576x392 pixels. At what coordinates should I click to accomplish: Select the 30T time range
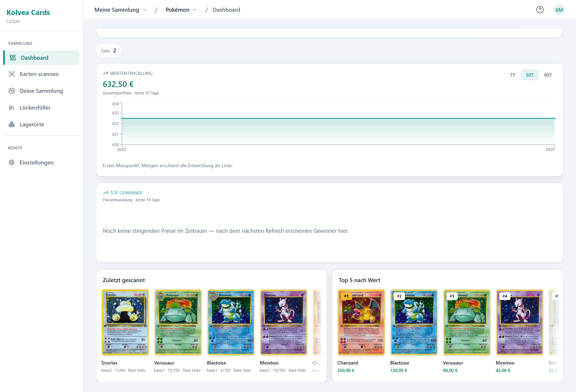(530, 75)
